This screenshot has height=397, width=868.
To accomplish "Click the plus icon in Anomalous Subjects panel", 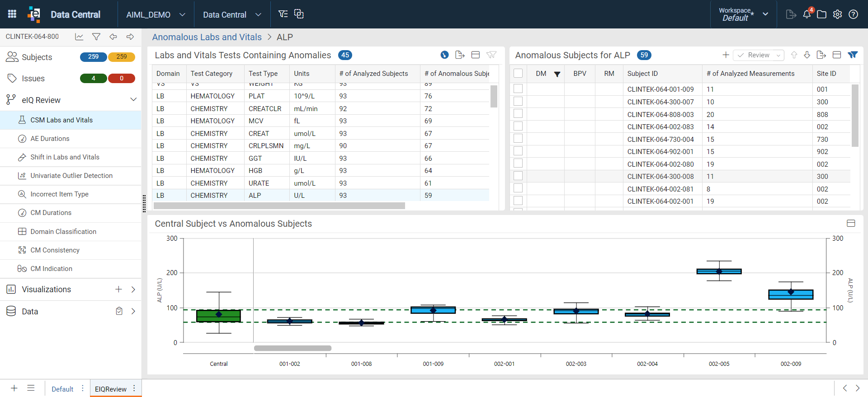I will click(726, 55).
